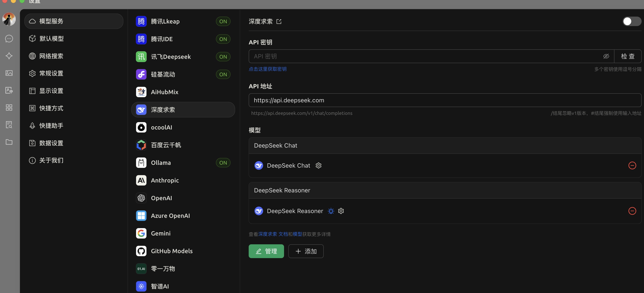Image resolution: width=644 pixels, height=293 pixels.
Task: Select 模型服务 settings section
Action: click(x=74, y=21)
